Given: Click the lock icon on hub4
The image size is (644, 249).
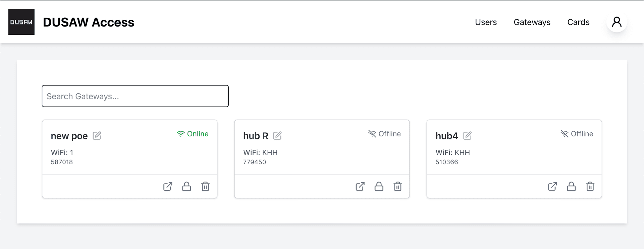Looking at the screenshot, I should pos(571,187).
